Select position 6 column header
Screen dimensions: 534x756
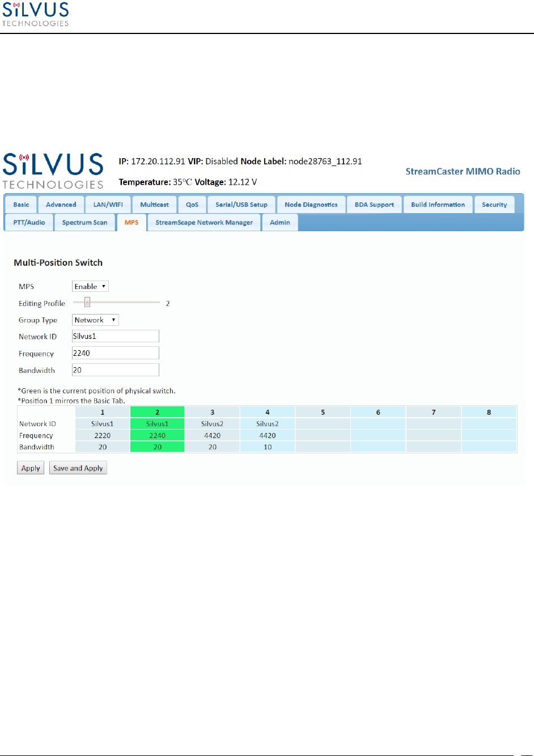pyautogui.click(x=378, y=412)
